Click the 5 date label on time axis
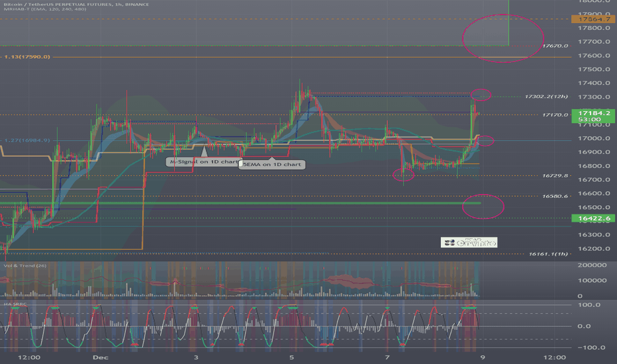The height and width of the screenshot is (364, 617). coord(291,357)
